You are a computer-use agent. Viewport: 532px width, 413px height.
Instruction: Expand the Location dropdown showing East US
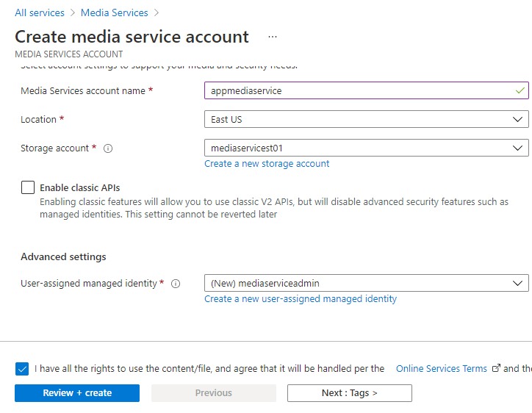366,119
